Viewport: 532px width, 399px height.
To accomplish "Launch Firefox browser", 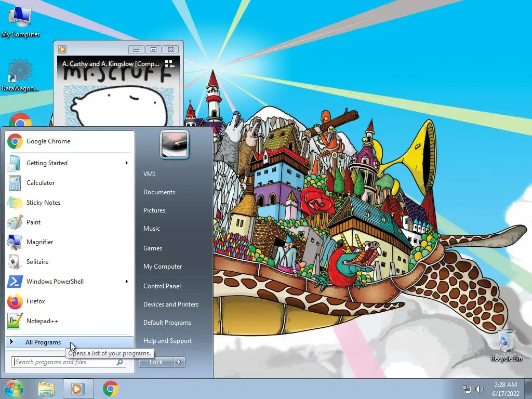I will tap(69, 301).
